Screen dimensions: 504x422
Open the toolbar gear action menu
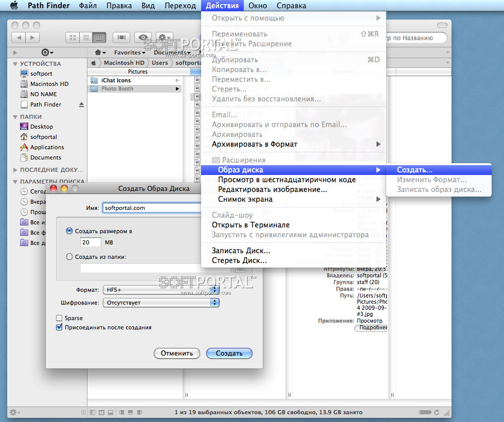tap(164, 38)
